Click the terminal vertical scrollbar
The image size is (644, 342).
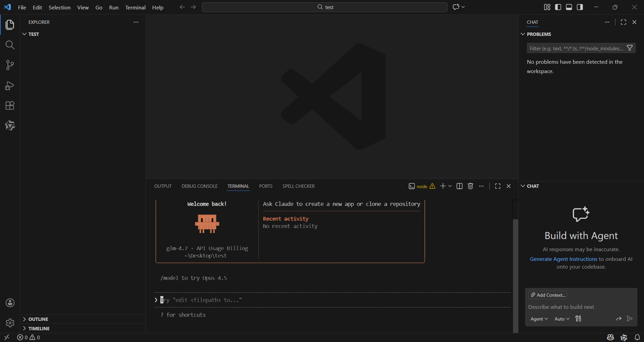click(516, 276)
